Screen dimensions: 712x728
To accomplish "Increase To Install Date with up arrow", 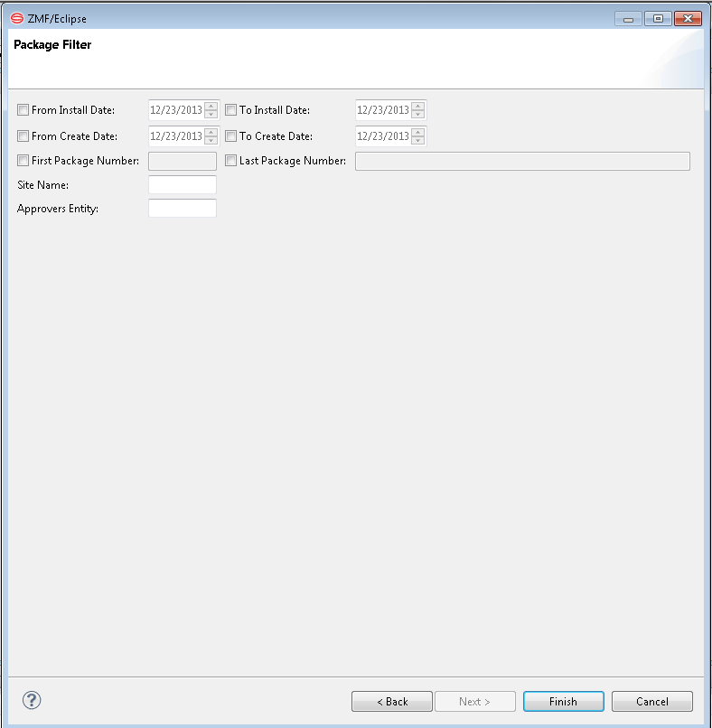I will pyautogui.click(x=418, y=106).
